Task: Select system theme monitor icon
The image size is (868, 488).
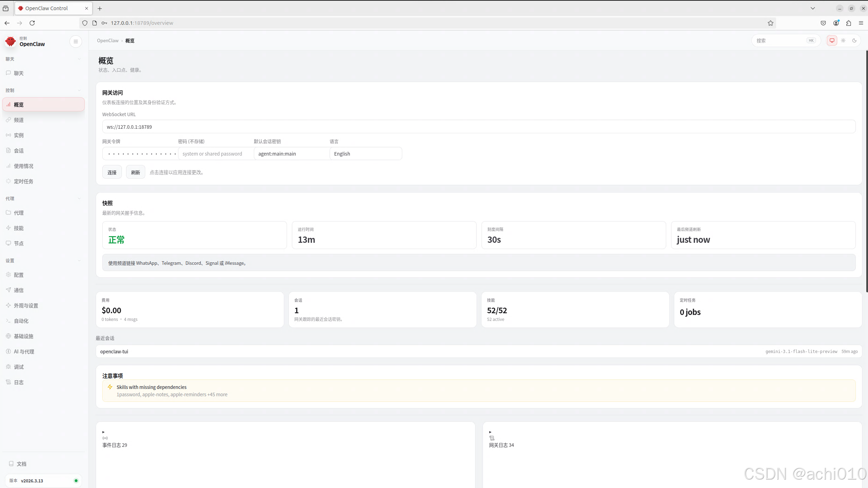Action: point(832,40)
